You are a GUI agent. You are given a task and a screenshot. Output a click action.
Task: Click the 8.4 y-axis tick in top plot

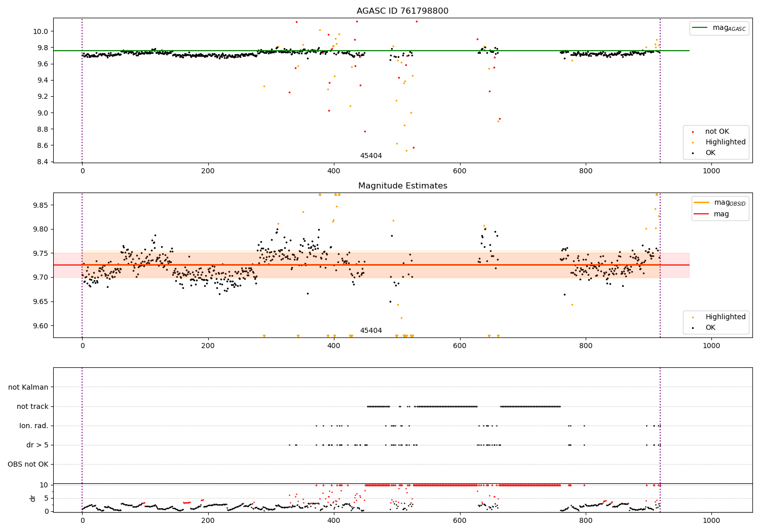(x=43, y=162)
